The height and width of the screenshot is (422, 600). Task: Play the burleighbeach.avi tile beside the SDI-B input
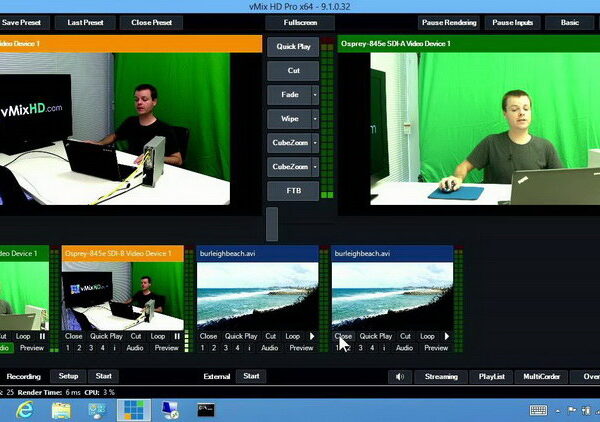pos(312,336)
